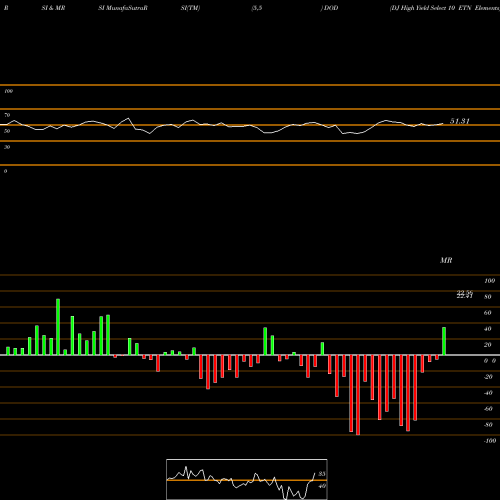Image resolution: width=500 pixels, height=500 pixels.
Task: Click the 'DJ High Yield Select 10 ETN' title
Action: coord(430,8)
